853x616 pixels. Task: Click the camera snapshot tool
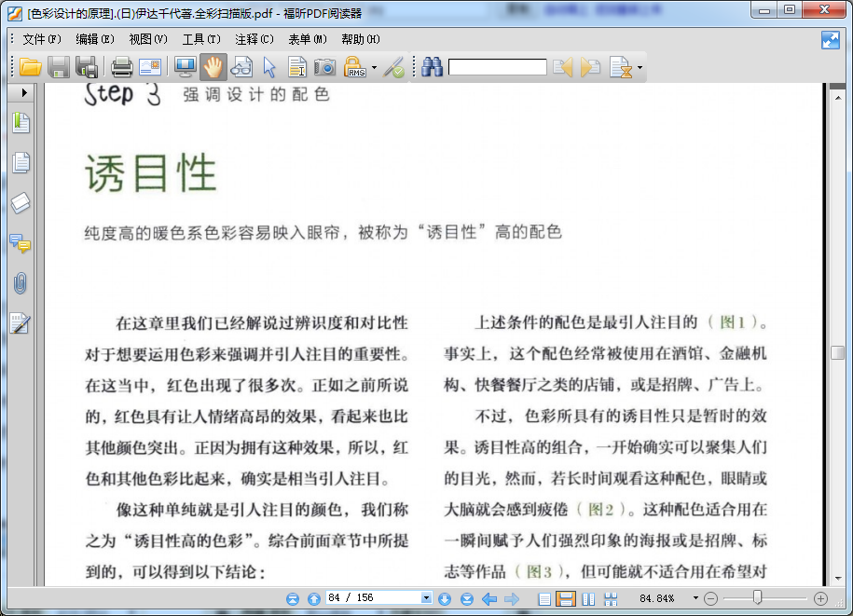(324, 67)
